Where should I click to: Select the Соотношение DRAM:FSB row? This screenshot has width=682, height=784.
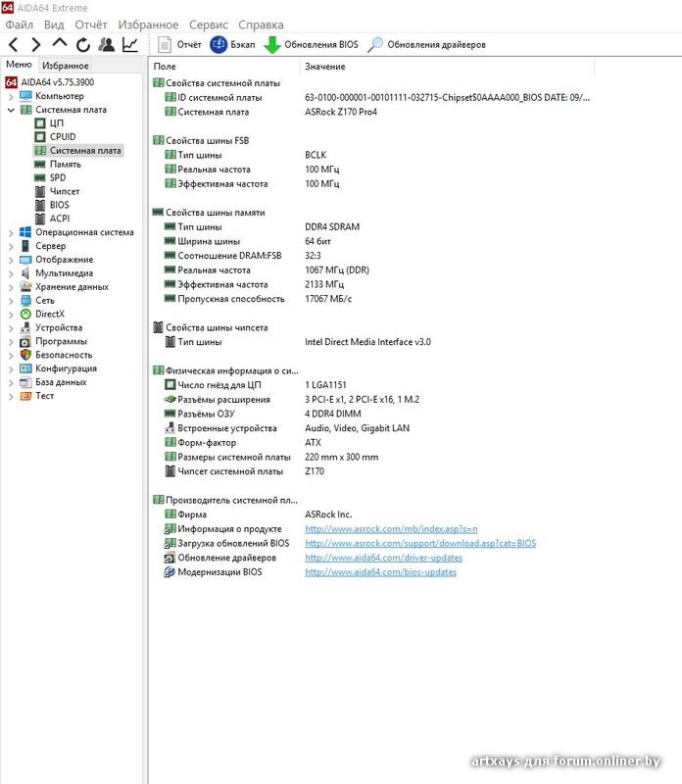pos(243,256)
